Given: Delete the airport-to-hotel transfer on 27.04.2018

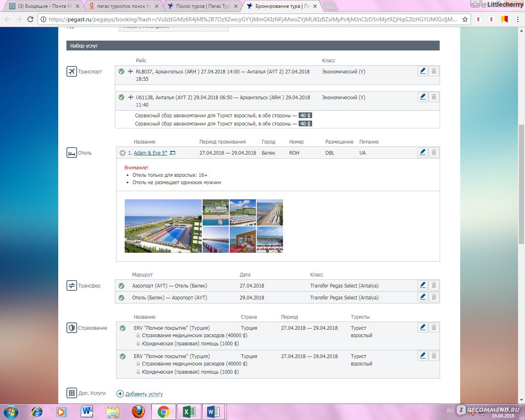Looking at the screenshot, I should [434, 285].
